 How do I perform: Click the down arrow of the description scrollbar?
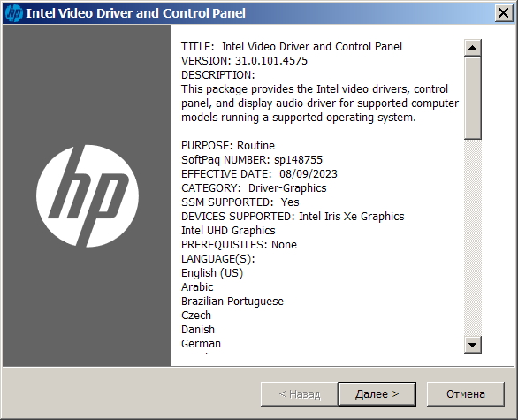472,345
